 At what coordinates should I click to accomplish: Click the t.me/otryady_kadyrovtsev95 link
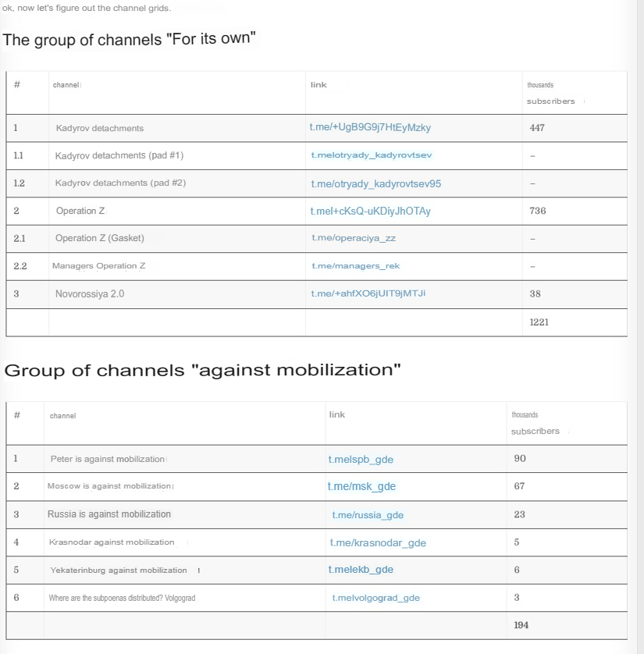[375, 183]
